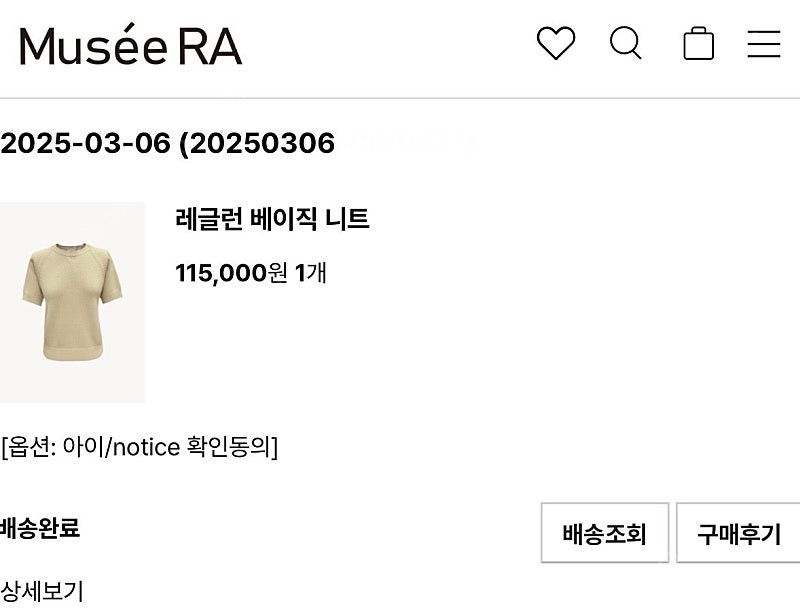This screenshot has width=800, height=613.
Task: Click the 배송조회 delivery tracking button
Action: [603, 534]
